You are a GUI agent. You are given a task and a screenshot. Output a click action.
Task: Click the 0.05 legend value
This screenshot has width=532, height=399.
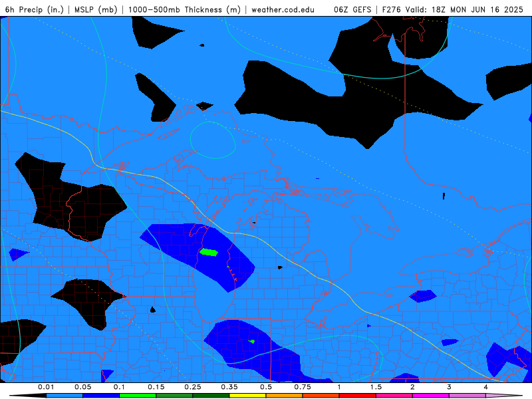(82, 387)
